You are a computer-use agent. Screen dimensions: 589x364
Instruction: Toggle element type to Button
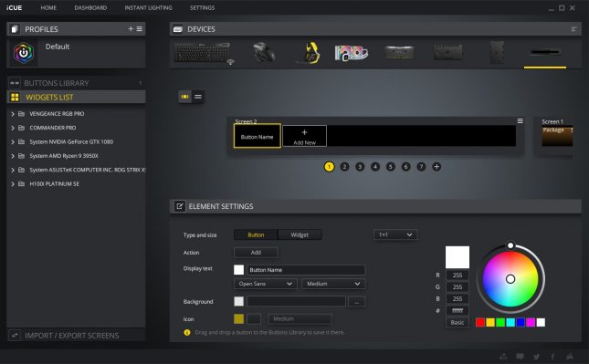256,234
